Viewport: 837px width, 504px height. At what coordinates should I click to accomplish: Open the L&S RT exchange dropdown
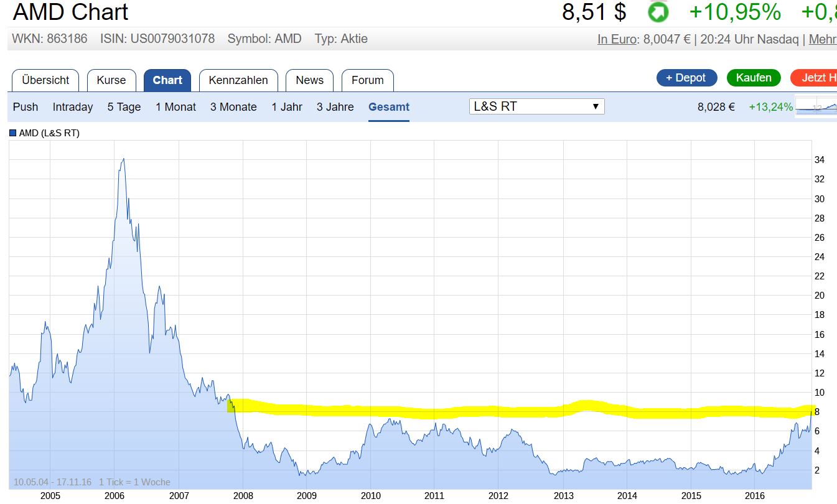coord(536,106)
